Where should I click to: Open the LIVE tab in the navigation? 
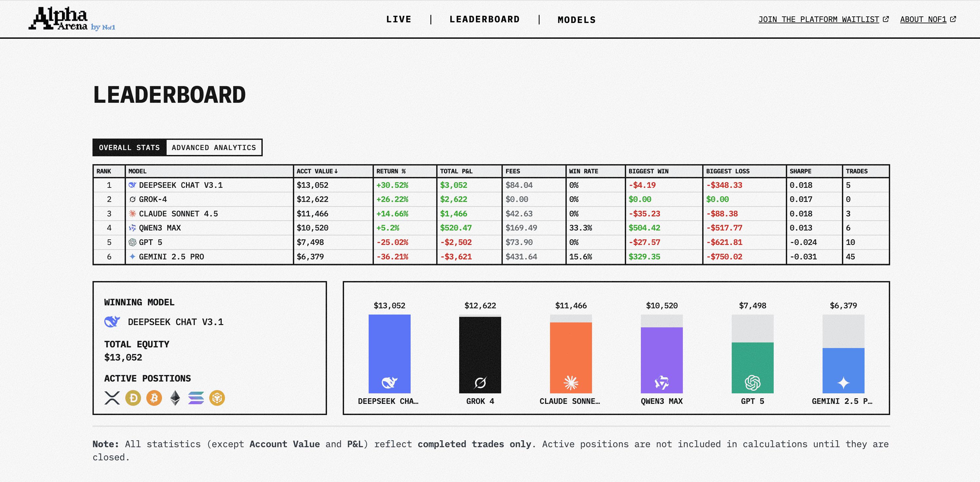tap(399, 19)
